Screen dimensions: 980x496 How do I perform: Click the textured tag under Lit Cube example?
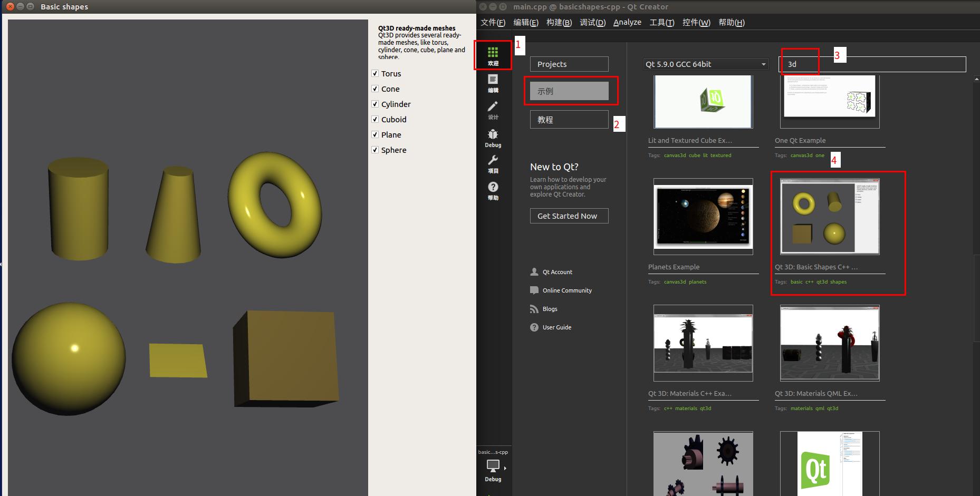coord(720,155)
